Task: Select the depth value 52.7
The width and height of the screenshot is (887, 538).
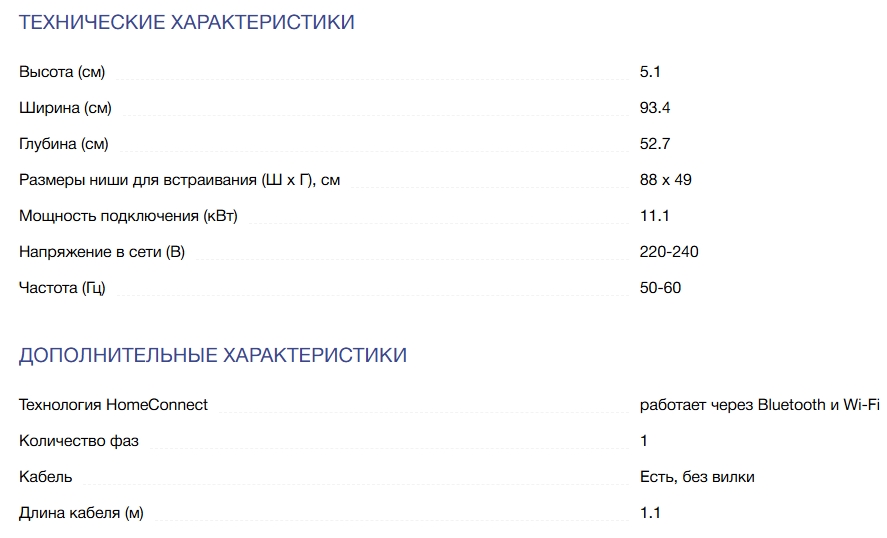Action: (x=655, y=144)
